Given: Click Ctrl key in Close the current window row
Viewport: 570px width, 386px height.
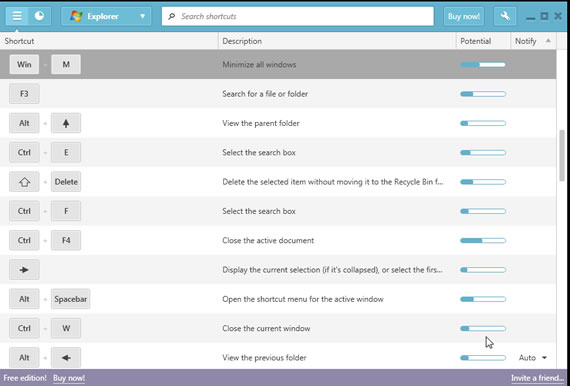Looking at the screenshot, I should (x=24, y=328).
